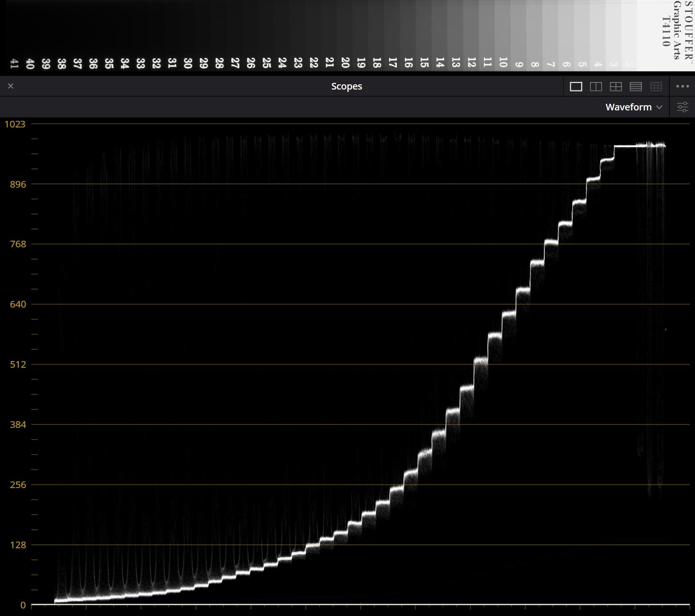Click the 0 baseline scale label
Screen dimensions: 695x616
click(23, 605)
